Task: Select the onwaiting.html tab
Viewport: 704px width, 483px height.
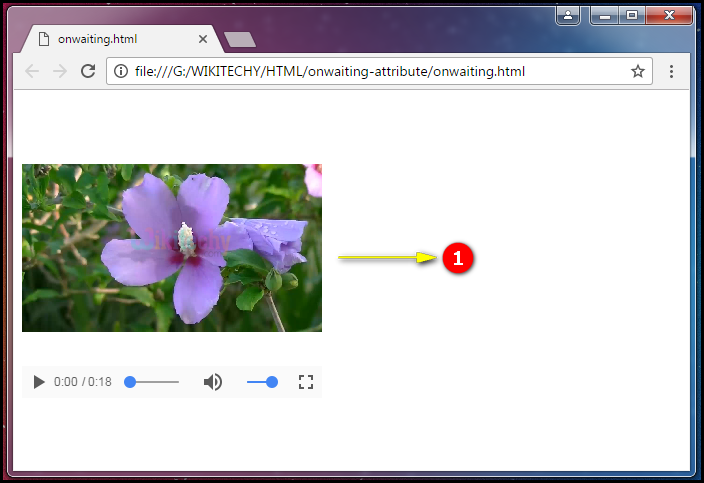Action: click(110, 39)
